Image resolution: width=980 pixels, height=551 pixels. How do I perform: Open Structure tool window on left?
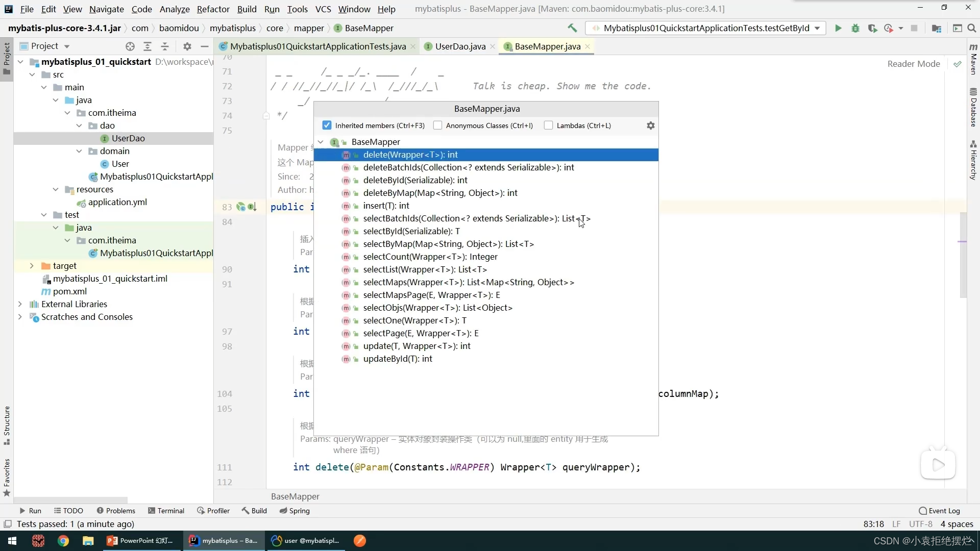tap(7, 425)
